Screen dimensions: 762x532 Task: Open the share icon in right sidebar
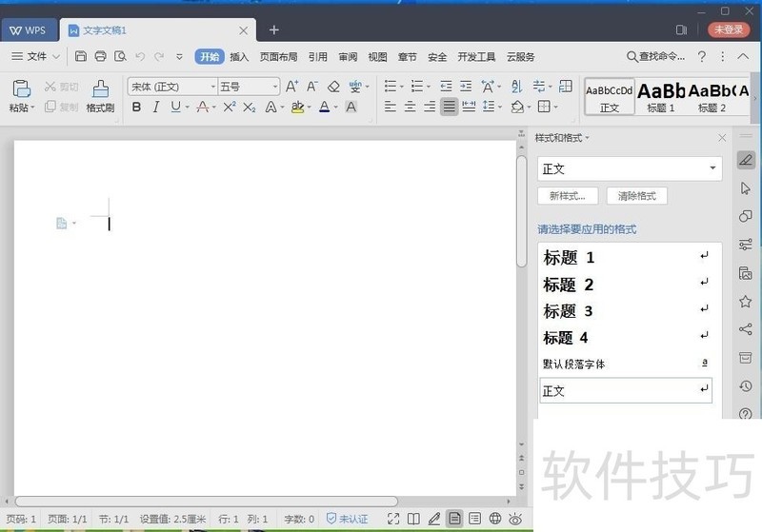coord(746,329)
